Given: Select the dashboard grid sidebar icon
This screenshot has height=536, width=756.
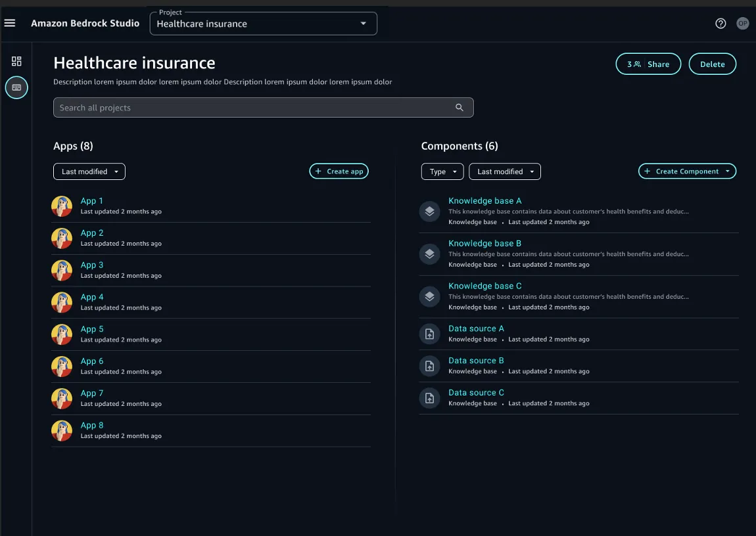Looking at the screenshot, I should pos(16,61).
